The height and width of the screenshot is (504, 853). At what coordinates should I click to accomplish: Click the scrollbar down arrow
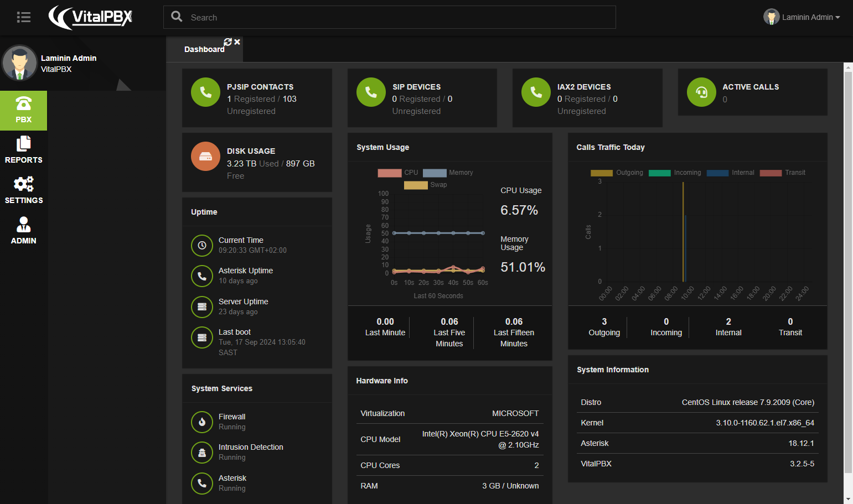coord(848,499)
